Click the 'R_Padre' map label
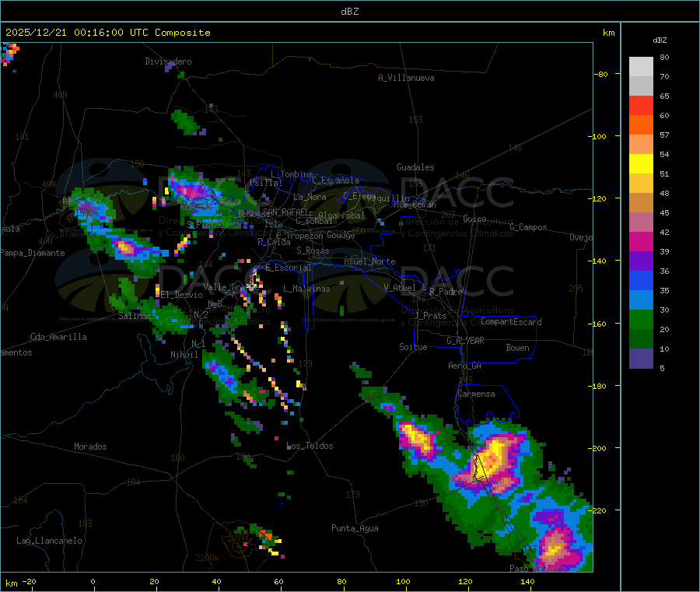The image size is (700, 592). [446, 292]
